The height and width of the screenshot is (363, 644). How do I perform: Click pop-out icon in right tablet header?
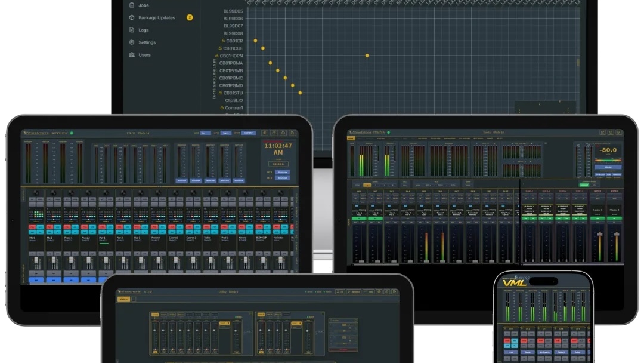click(x=602, y=133)
